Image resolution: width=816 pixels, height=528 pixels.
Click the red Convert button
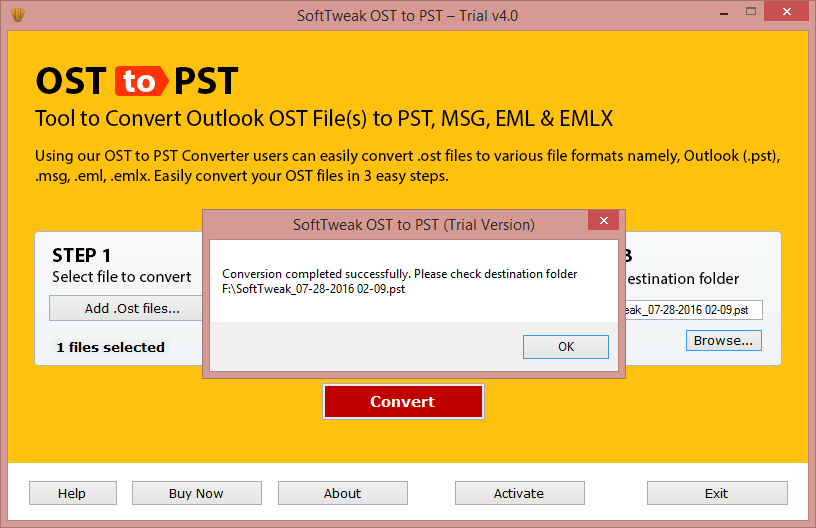pyautogui.click(x=403, y=402)
